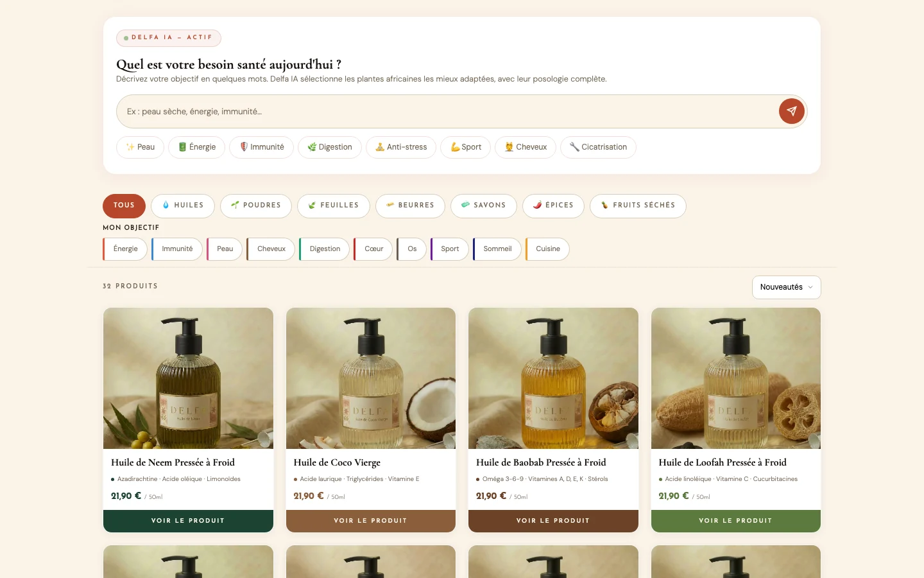This screenshot has height=578, width=924.
Task: Filter by Beurres category
Action: [410, 206]
